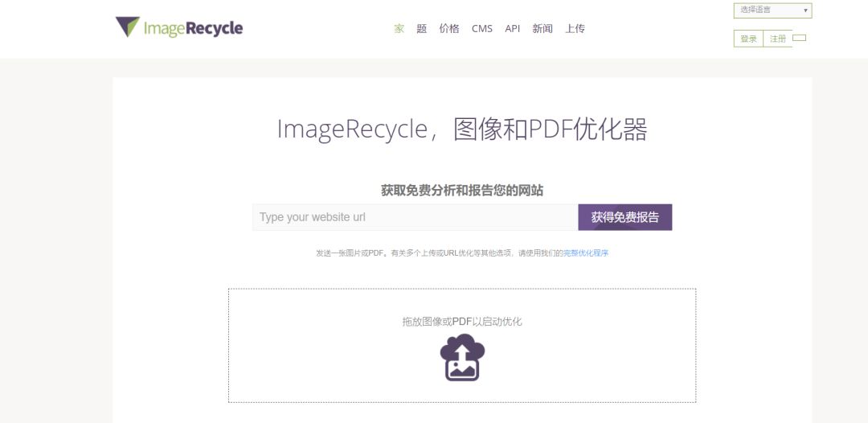Screen dimensions: 868x423
Task: Click the 登录 login button
Action: (748, 39)
